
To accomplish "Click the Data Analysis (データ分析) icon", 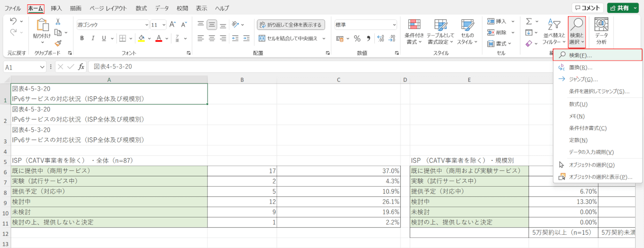I will (601, 31).
